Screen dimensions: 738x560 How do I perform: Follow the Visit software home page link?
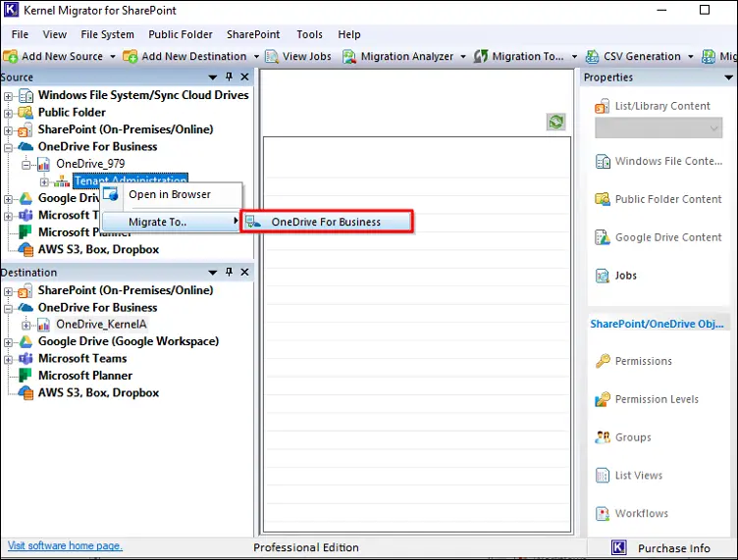(65, 546)
